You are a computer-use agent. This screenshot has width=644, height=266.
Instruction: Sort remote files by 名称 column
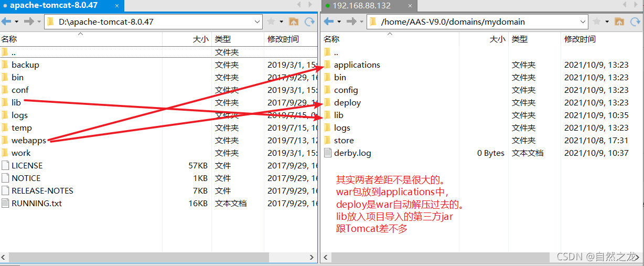point(391,39)
